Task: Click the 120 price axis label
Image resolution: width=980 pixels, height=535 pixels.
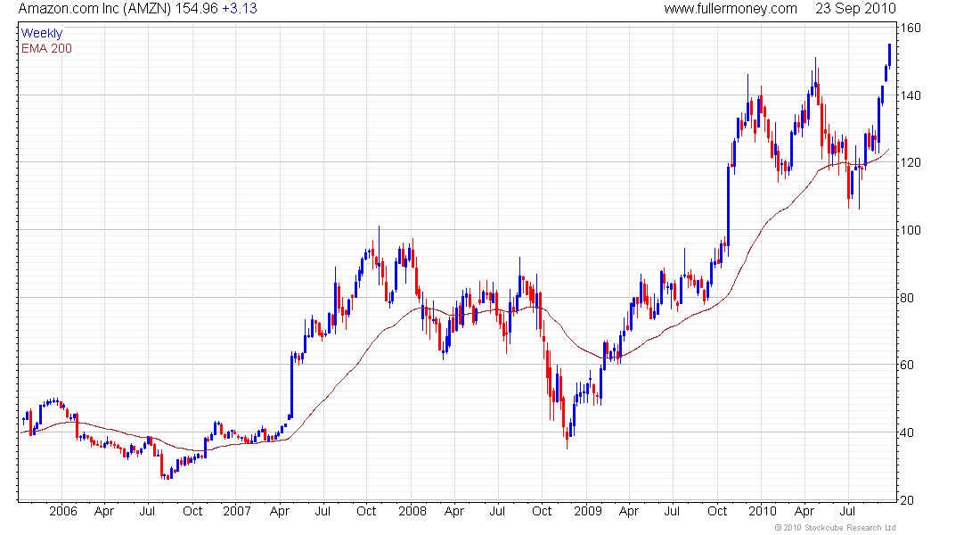Action: tap(911, 162)
